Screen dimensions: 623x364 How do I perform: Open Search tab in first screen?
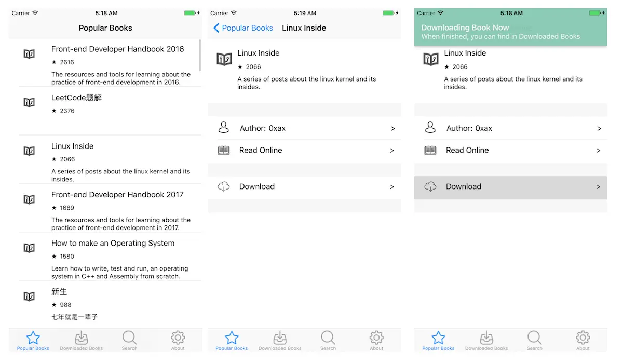pyautogui.click(x=129, y=341)
